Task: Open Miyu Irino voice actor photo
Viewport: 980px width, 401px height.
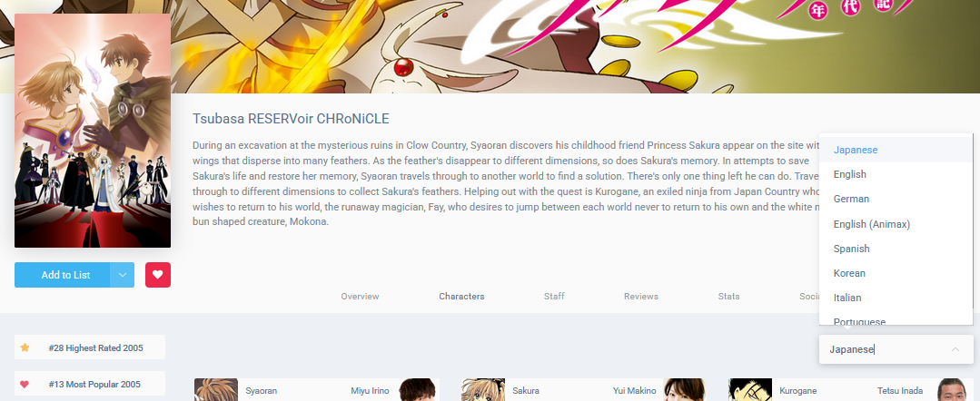Action: (x=418, y=390)
